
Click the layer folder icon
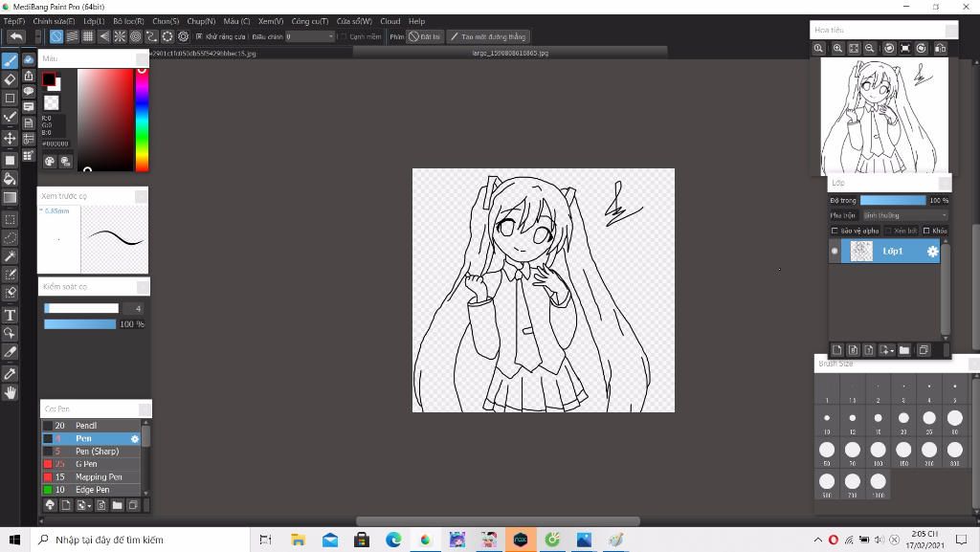click(x=903, y=350)
